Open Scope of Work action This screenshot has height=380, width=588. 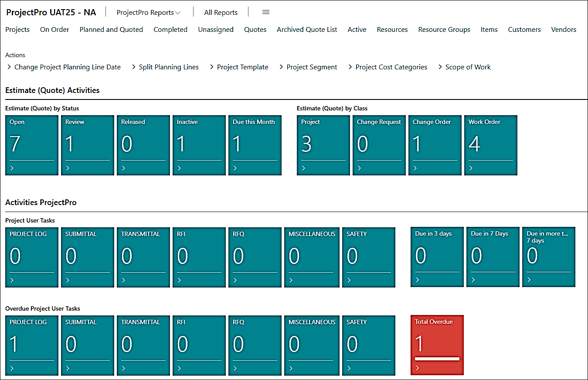(x=464, y=67)
